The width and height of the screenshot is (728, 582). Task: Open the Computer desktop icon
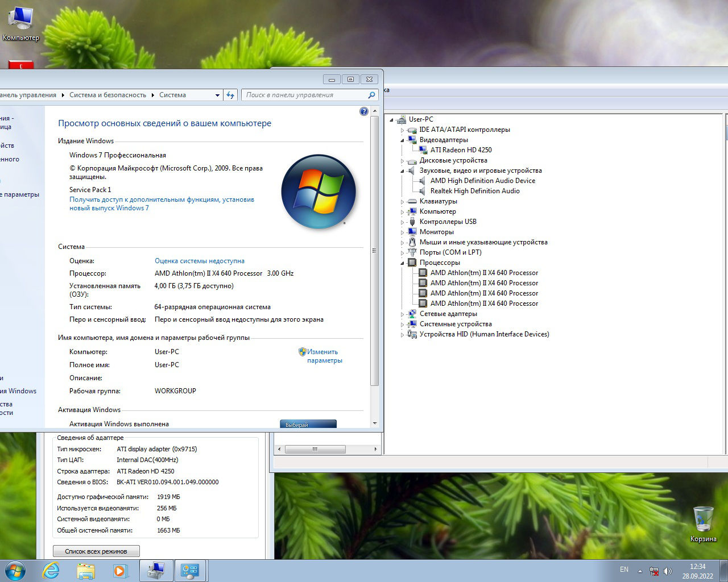point(21,24)
